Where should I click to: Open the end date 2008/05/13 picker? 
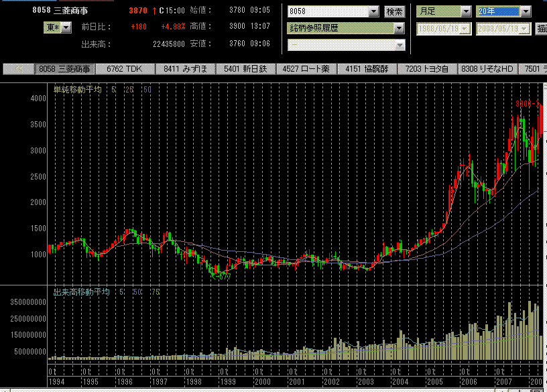pyautogui.click(x=524, y=29)
